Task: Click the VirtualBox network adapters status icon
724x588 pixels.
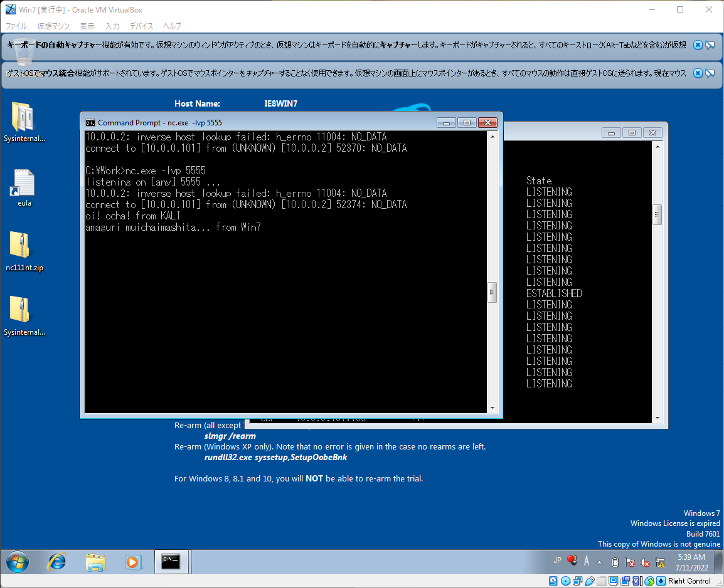Action: click(x=578, y=581)
